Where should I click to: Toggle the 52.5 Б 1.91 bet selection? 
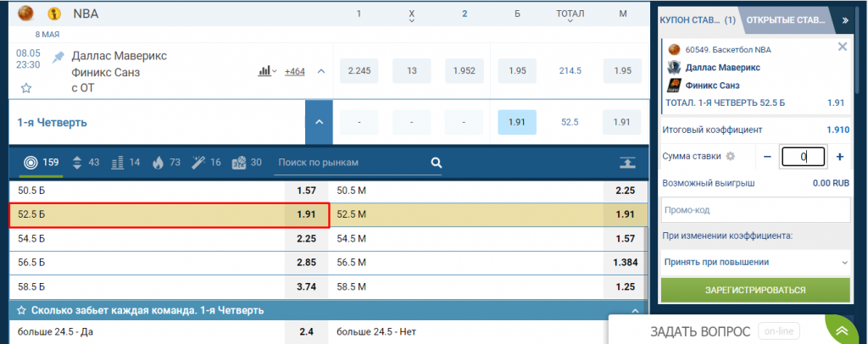[168, 214]
